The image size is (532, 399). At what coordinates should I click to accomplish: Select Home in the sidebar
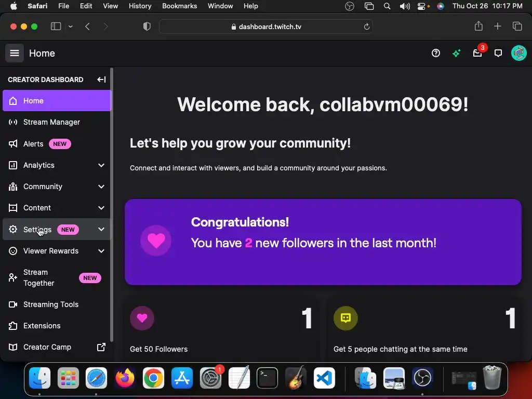click(x=57, y=101)
